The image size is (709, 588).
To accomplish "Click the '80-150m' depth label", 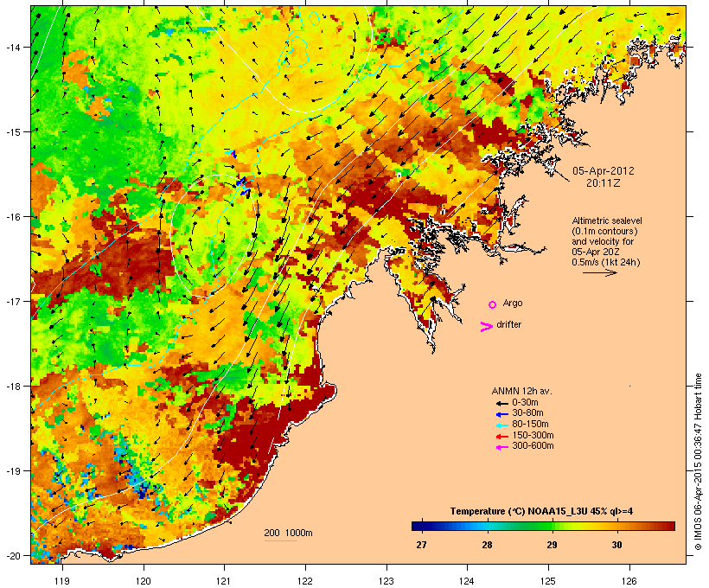I will tap(530, 425).
